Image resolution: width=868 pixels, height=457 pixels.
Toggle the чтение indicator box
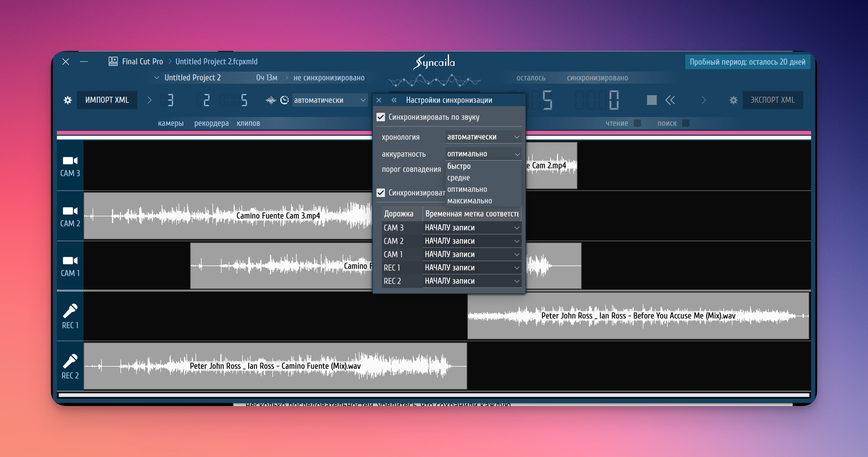coord(637,123)
